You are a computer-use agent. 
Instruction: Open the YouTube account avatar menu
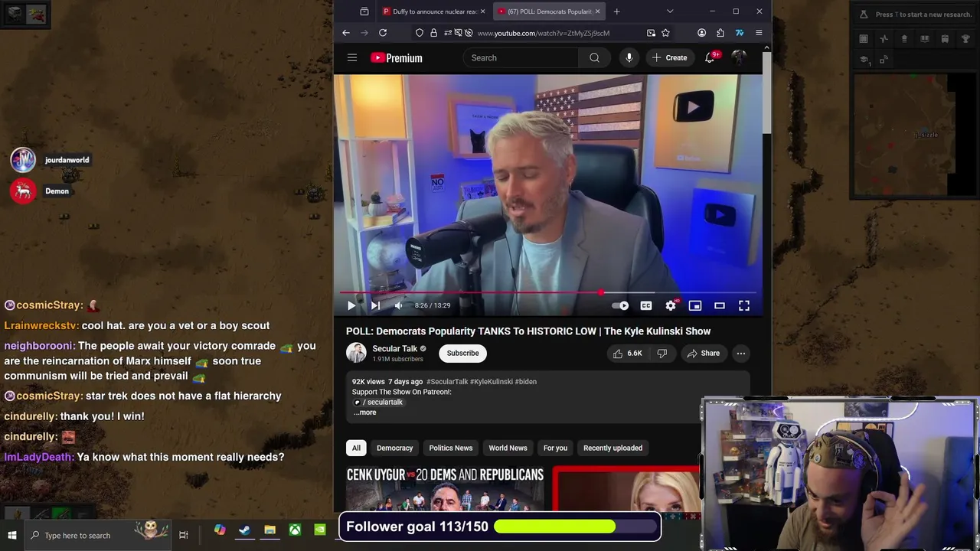coord(739,57)
